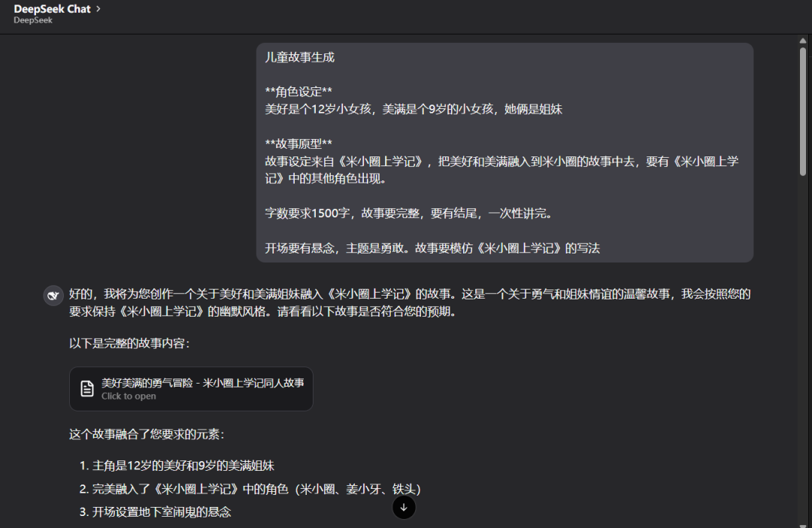The width and height of the screenshot is (812, 528).
Task: Click the text 这个故事融合了您要求的元素：
Action: pyautogui.click(x=147, y=434)
